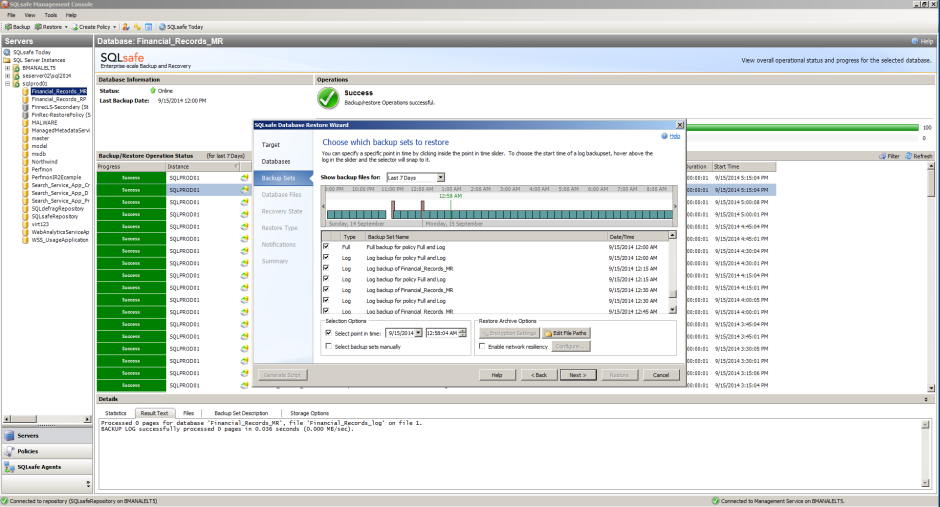940x507 pixels.
Task: Click the Filter icon above the operations table
Action: click(x=882, y=156)
